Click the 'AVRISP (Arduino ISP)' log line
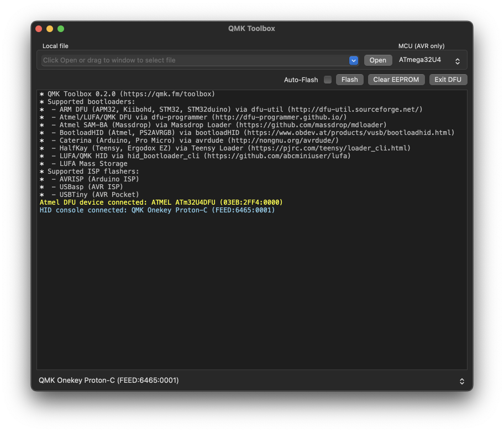 point(89,179)
